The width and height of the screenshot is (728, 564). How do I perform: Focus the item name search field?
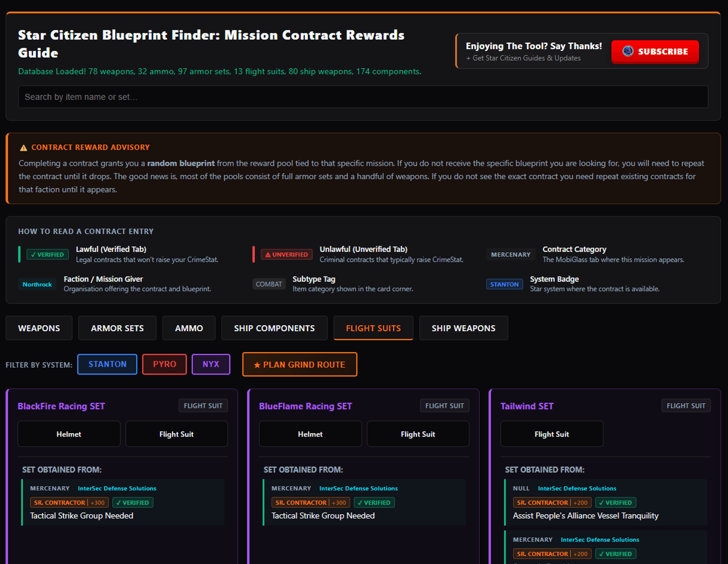pos(364,97)
